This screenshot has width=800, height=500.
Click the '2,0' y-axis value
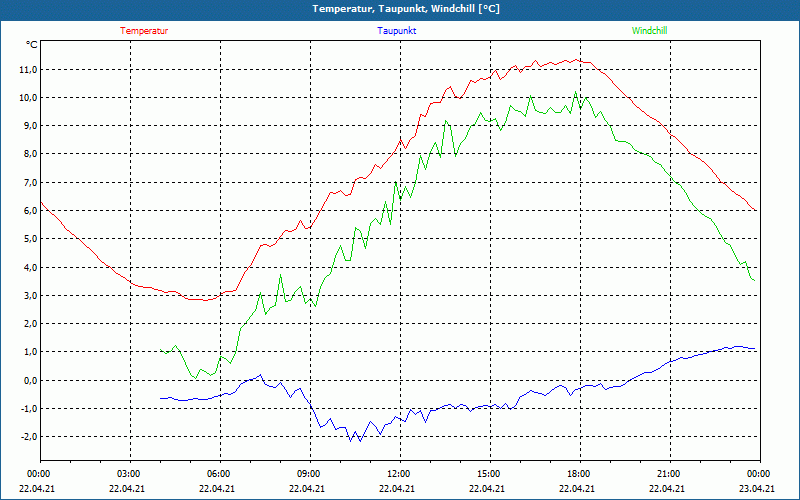point(30,323)
